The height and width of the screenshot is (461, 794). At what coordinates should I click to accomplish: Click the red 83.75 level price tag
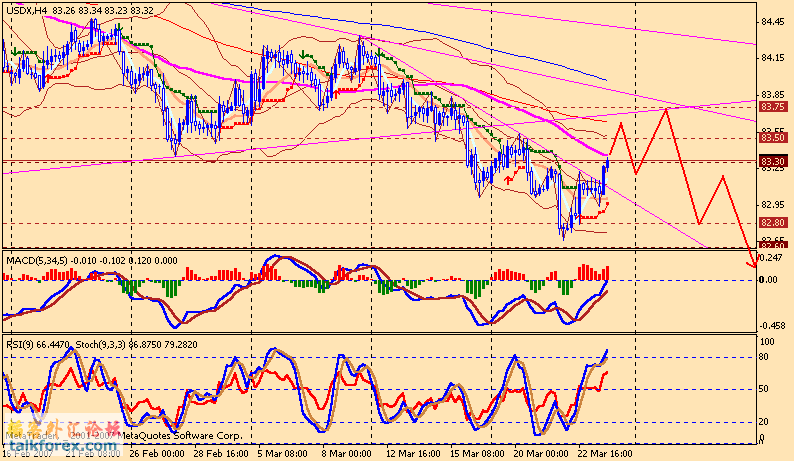(773, 107)
